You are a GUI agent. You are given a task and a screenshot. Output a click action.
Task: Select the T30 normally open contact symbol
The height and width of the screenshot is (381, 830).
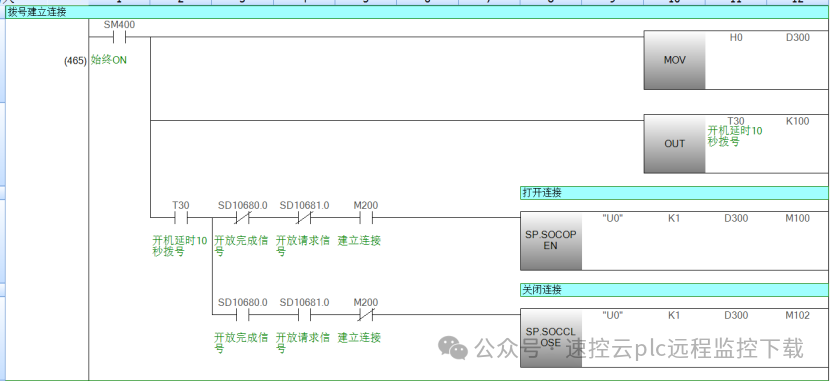click(181, 217)
